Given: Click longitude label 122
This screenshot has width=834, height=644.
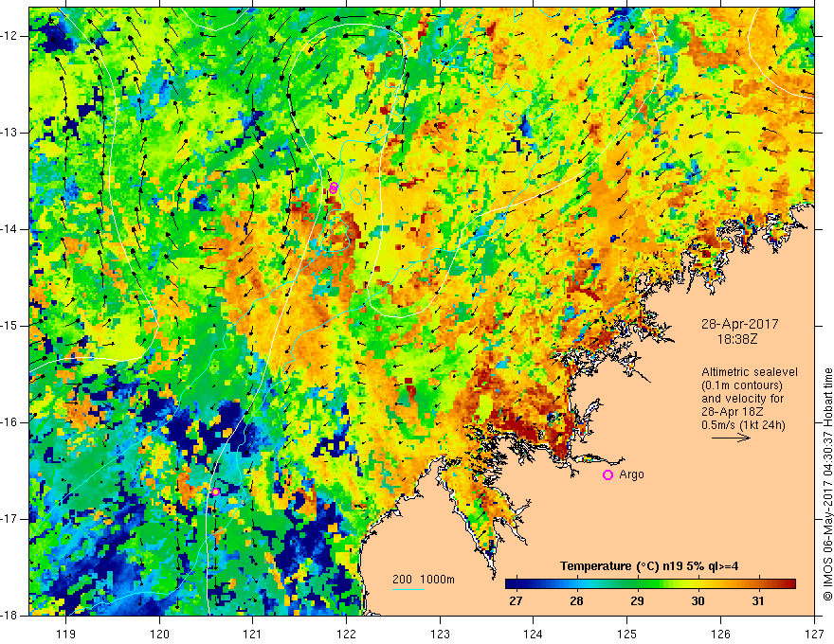Looking at the screenshot, I should [x=346, y=634].
